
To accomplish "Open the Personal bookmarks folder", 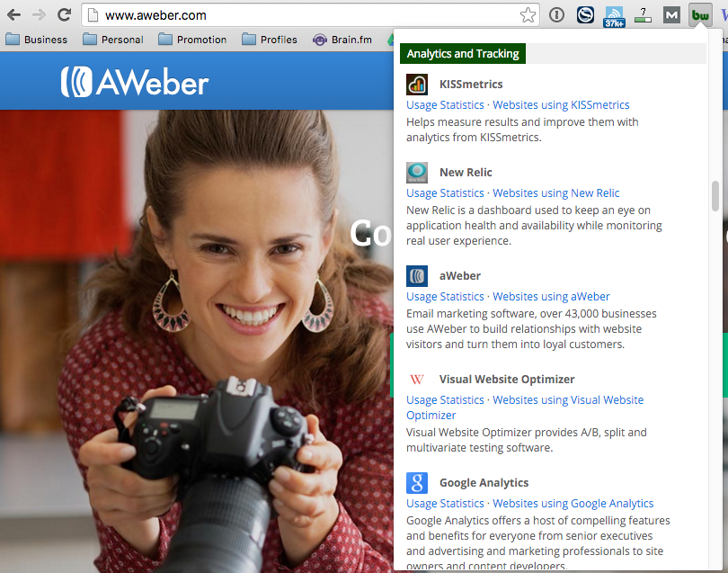I will point(113,40).
